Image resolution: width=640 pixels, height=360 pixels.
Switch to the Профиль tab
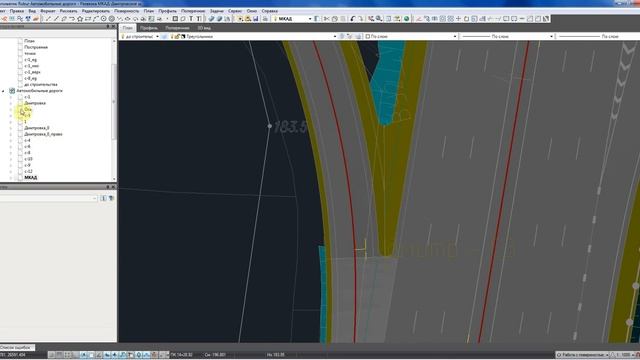click(149, 28)
